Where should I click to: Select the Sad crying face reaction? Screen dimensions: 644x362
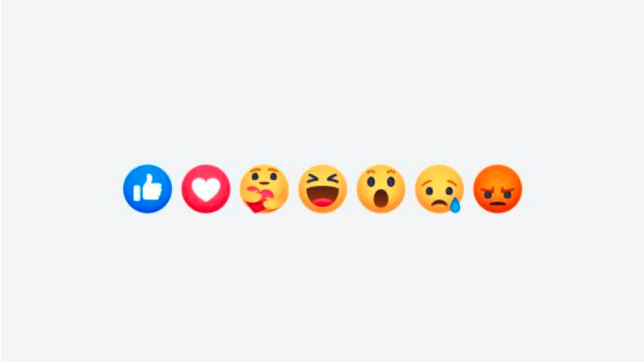point(439,189)
